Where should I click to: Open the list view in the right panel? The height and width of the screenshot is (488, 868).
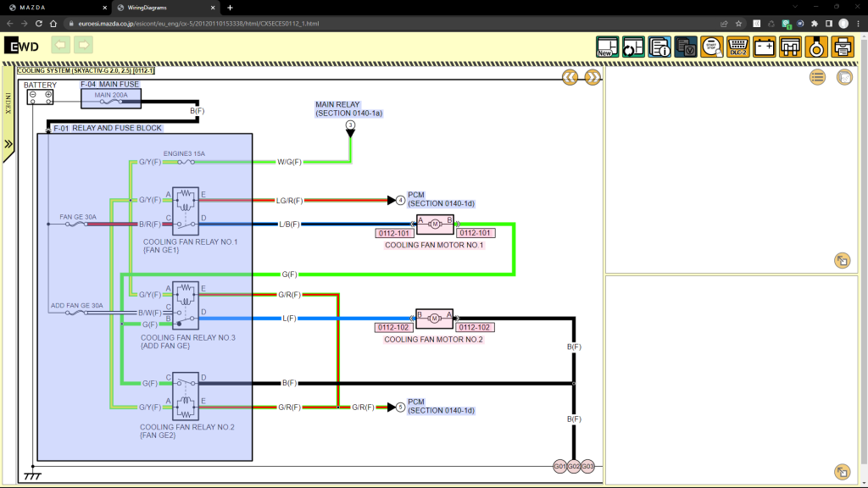coord(818,77)
